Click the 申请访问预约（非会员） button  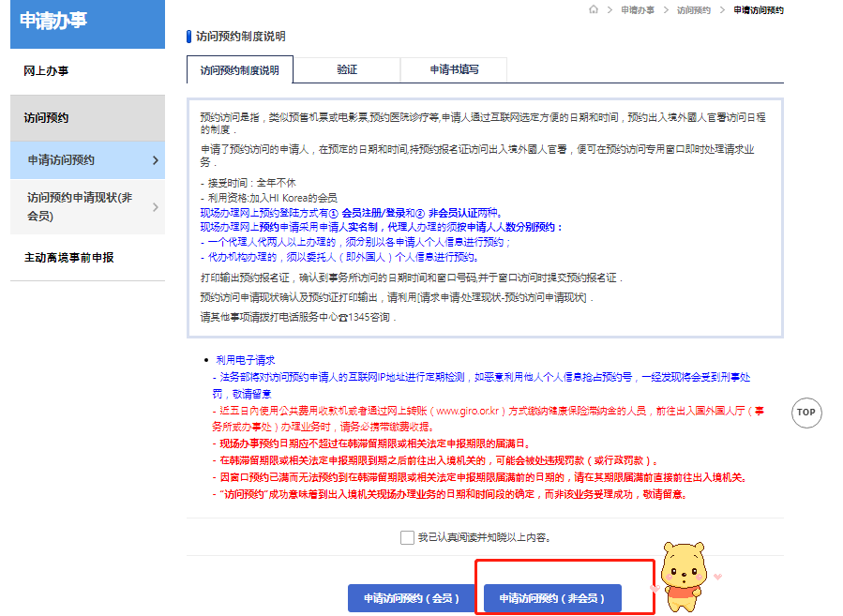pyautogui.click(x=551, y=598)
